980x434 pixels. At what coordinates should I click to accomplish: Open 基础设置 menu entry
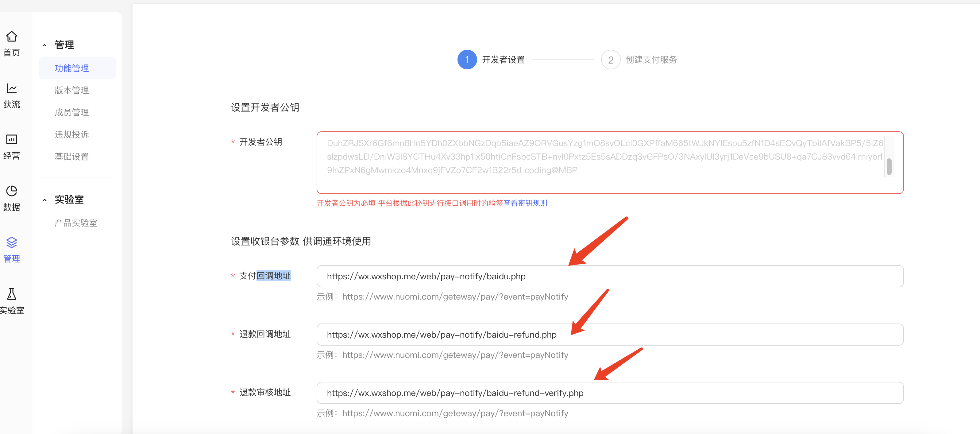click(71, 157)
